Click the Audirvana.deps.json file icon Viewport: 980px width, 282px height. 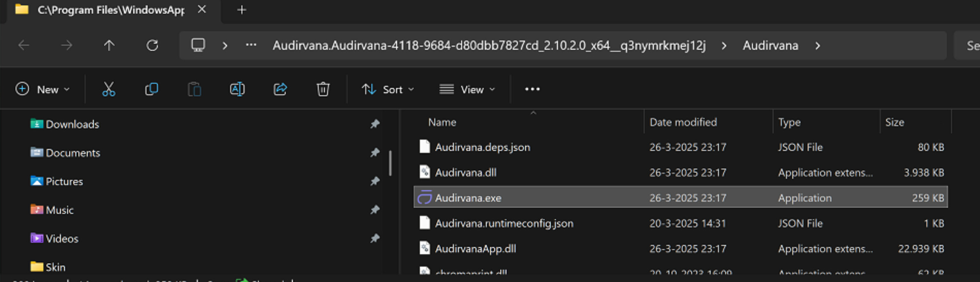point(424,147)
